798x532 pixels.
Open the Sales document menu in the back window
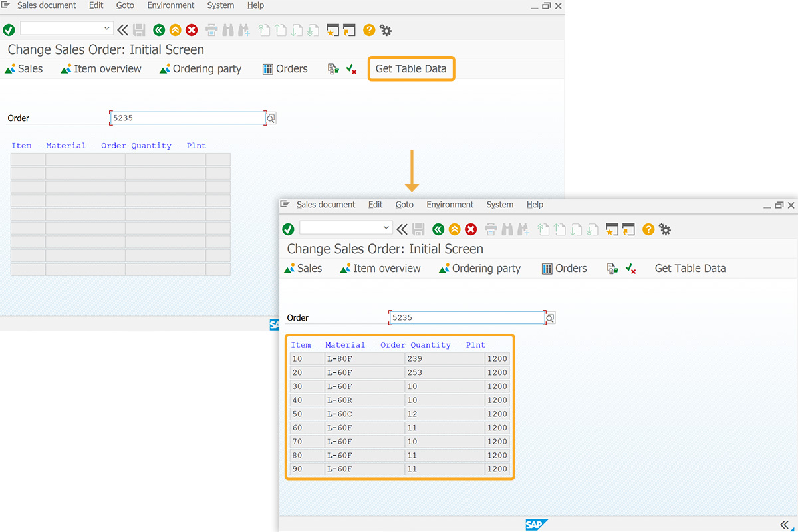click(47, 5)
